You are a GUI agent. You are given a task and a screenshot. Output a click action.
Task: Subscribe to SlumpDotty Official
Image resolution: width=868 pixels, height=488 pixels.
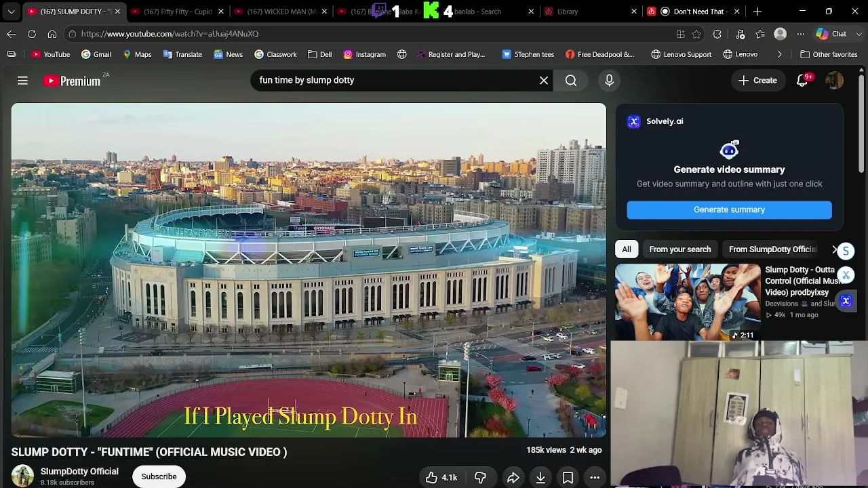pos(159,476)
